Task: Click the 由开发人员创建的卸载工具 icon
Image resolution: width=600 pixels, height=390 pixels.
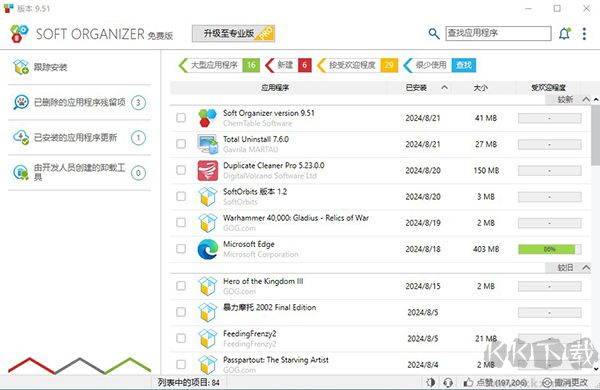Action: click(21, 173)
